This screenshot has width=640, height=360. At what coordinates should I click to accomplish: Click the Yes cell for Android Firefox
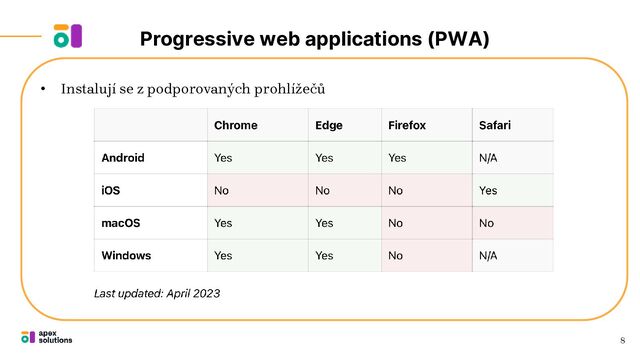click(x=427, y=158)
